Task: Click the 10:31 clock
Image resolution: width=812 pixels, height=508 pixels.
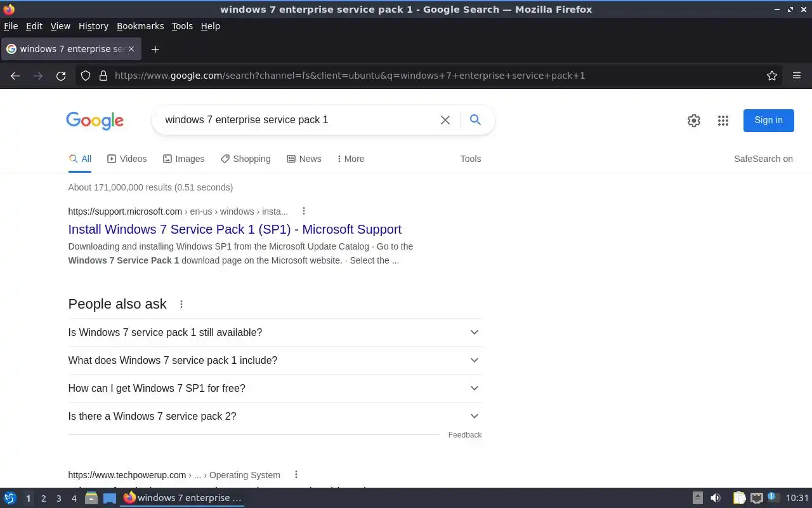Action: [797, 498]
